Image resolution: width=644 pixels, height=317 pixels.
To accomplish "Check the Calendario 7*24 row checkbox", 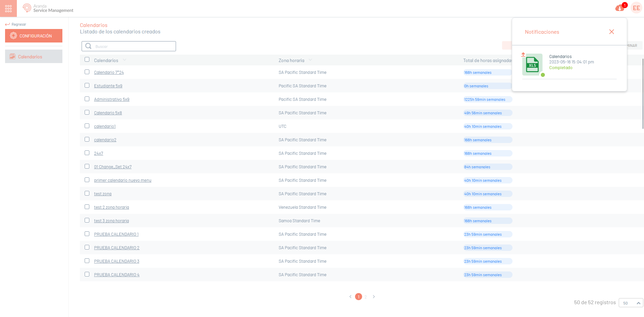I will [x=87, y=72].
